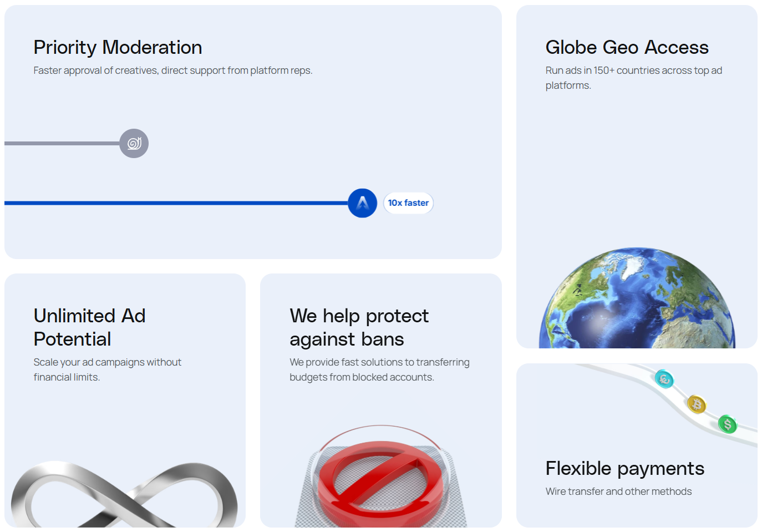762x532 pixels.
Task: Click the Flexible payments heading
Action: pos(624,469)
